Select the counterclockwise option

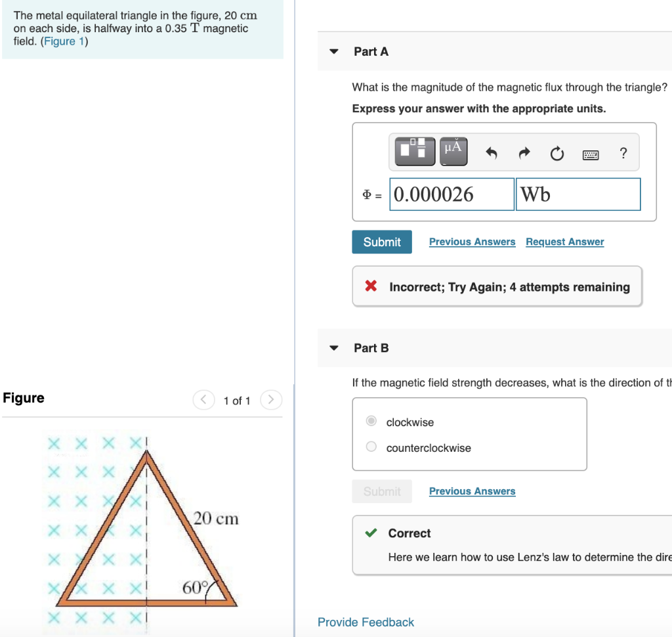pos(371,446)
